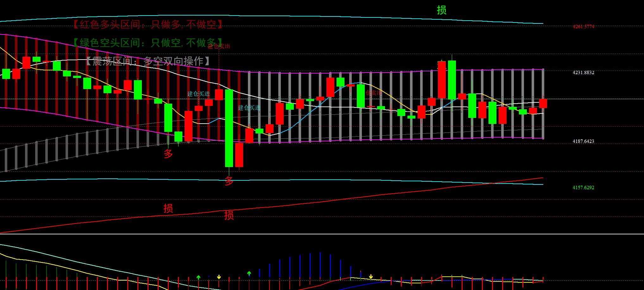Image resolution: width=644 pixels, height=290 pixels.
Task: Select the red 建仓卖出 label above dashed line
Action: [x=219, y=46]
